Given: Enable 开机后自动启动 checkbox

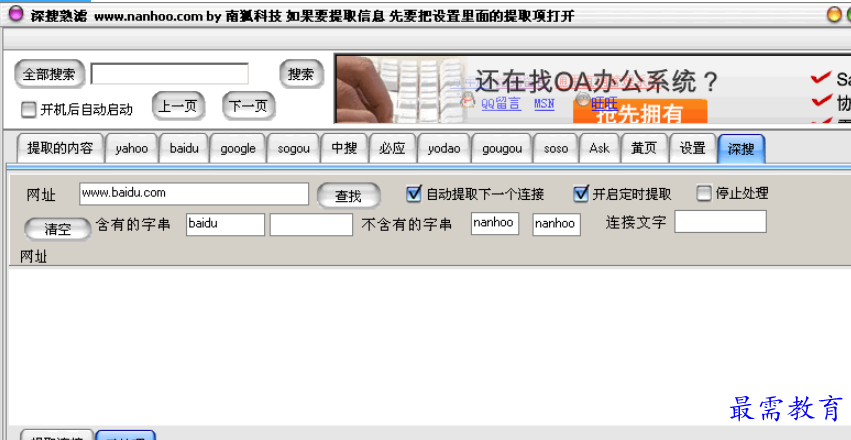Looking at the screenshot, I should pyautogui.click(x=28, y=110).
